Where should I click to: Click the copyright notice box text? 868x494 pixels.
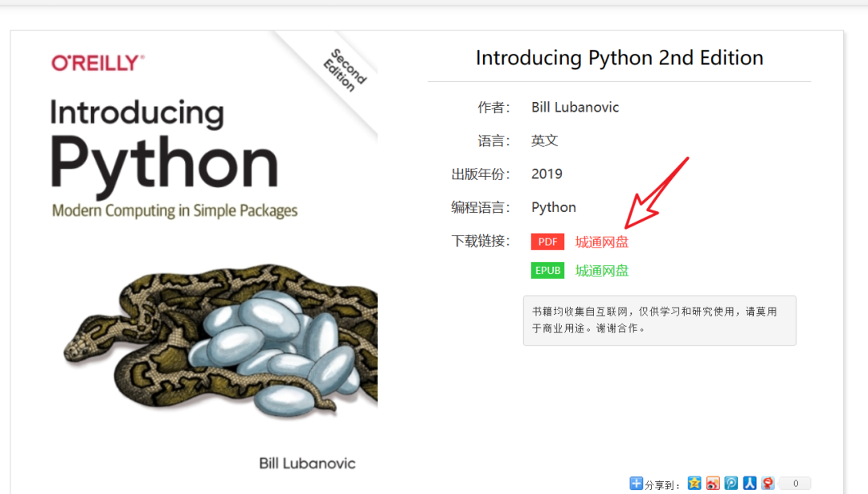[x=654, y=320]
